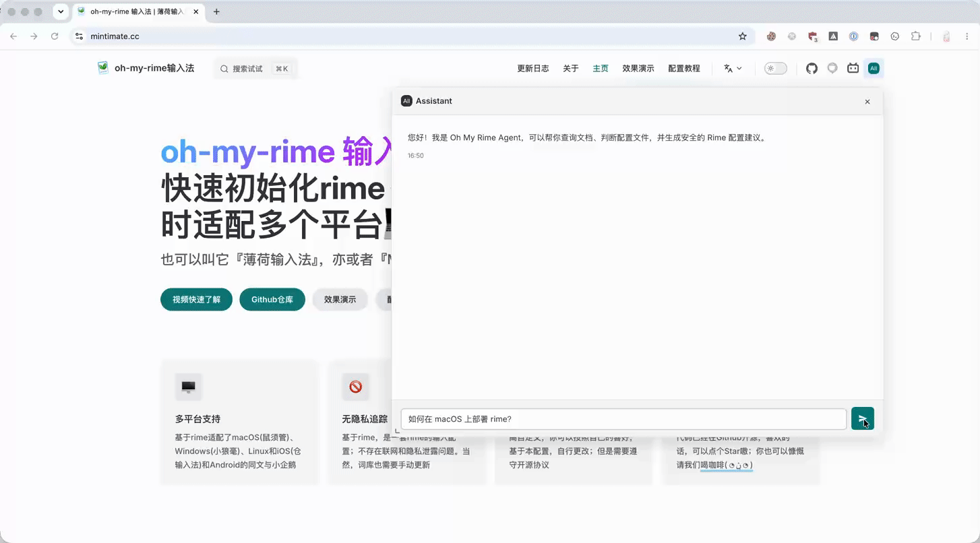The height and width of the screenshot is (543, 980).
Task: Click the 视频快速了解 button
Action: tap(196, 299)
